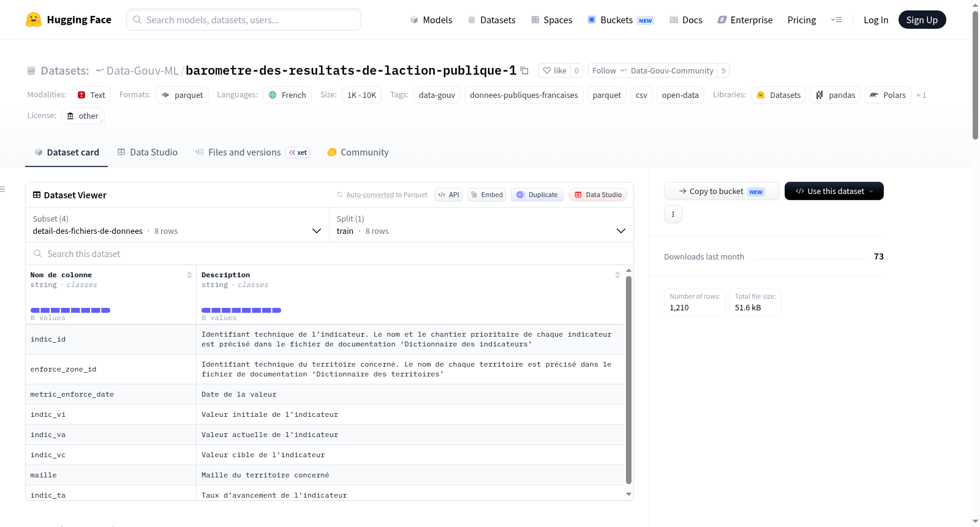Open the Pricing page

pyautogui.click(x=802, y=20)
